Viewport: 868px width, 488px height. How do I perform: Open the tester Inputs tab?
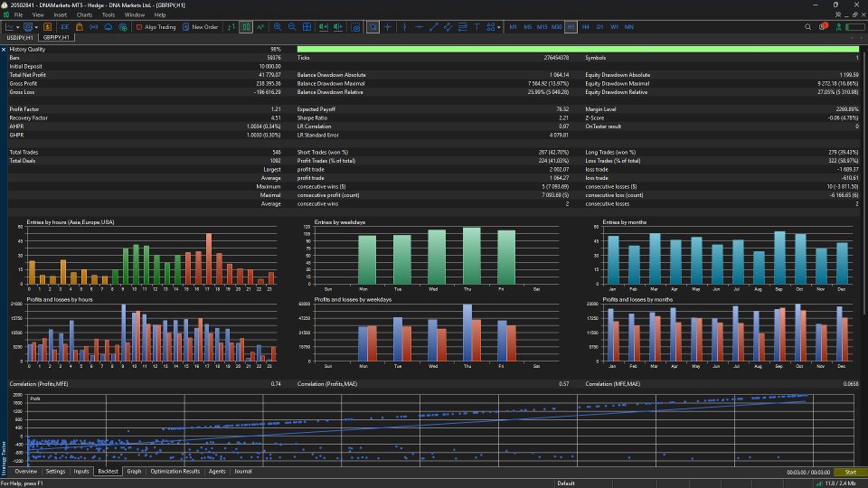coord(81,472)
